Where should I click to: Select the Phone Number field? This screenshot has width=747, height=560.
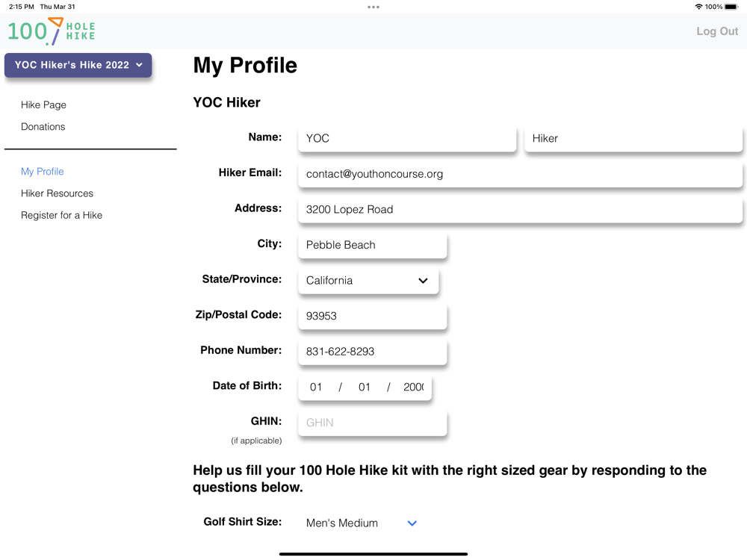(x=372, y=352)
